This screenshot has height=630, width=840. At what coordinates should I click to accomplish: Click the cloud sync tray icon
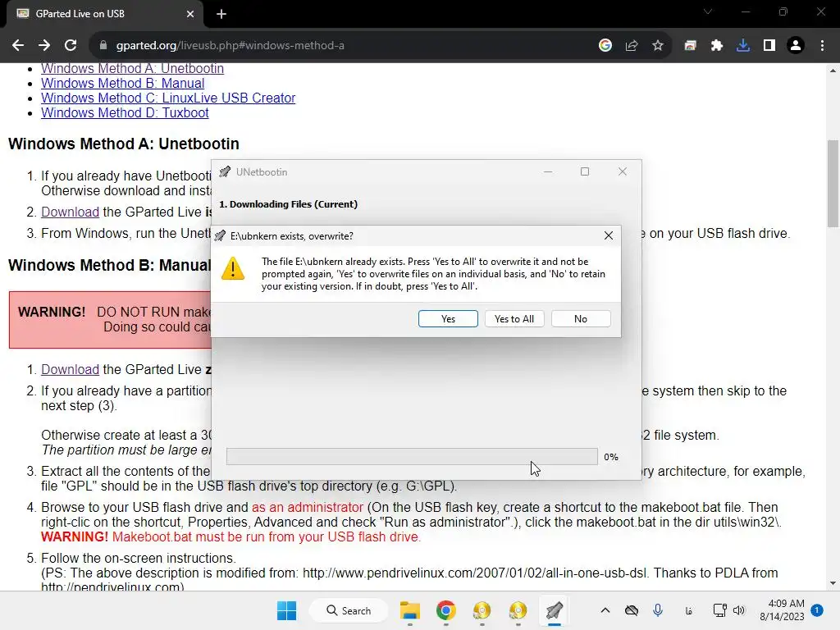click(632, 610)
